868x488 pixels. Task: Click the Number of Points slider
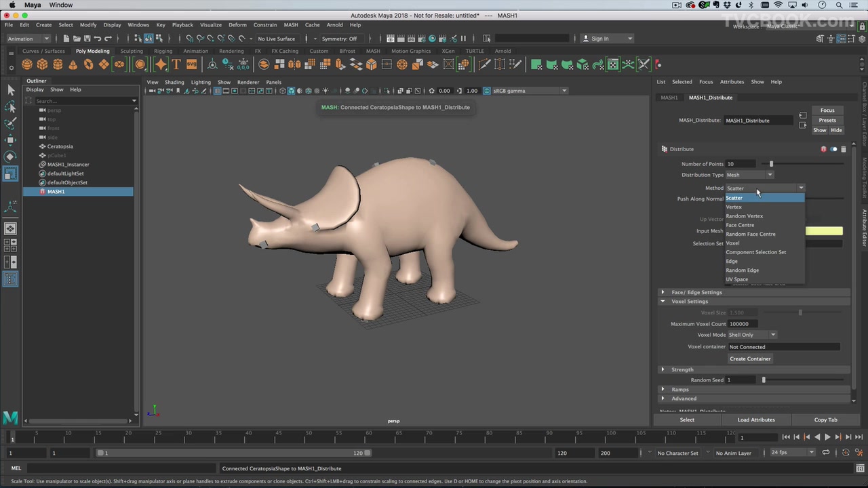[804, 164]
